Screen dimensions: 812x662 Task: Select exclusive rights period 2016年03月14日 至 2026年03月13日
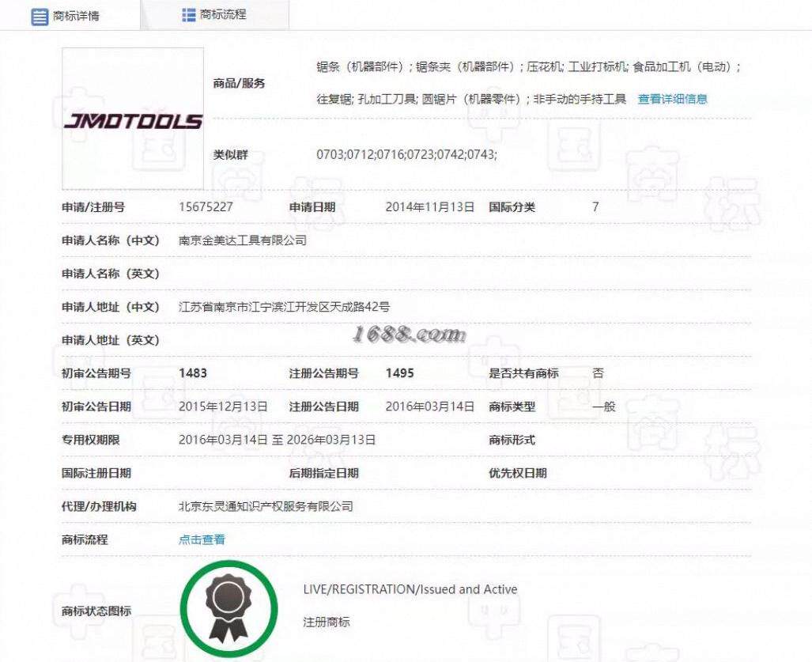pyautogui.click(x=277, y=440)
